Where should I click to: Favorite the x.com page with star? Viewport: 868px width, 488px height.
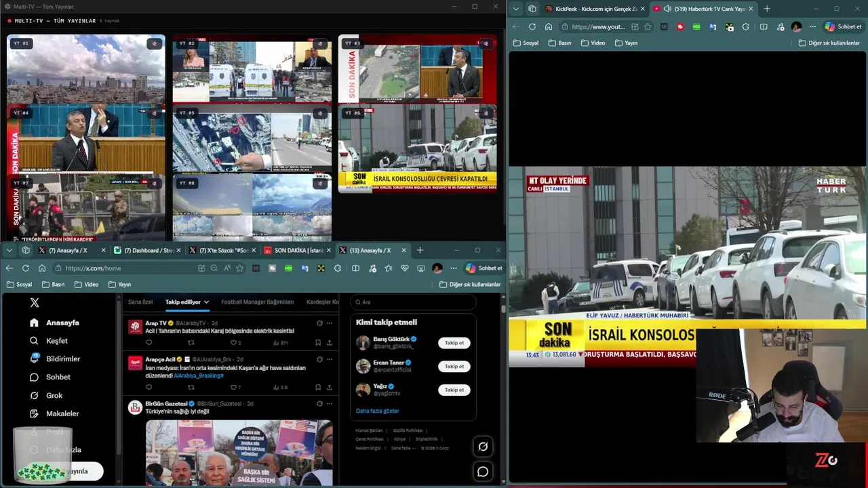[x=239, y=268]
